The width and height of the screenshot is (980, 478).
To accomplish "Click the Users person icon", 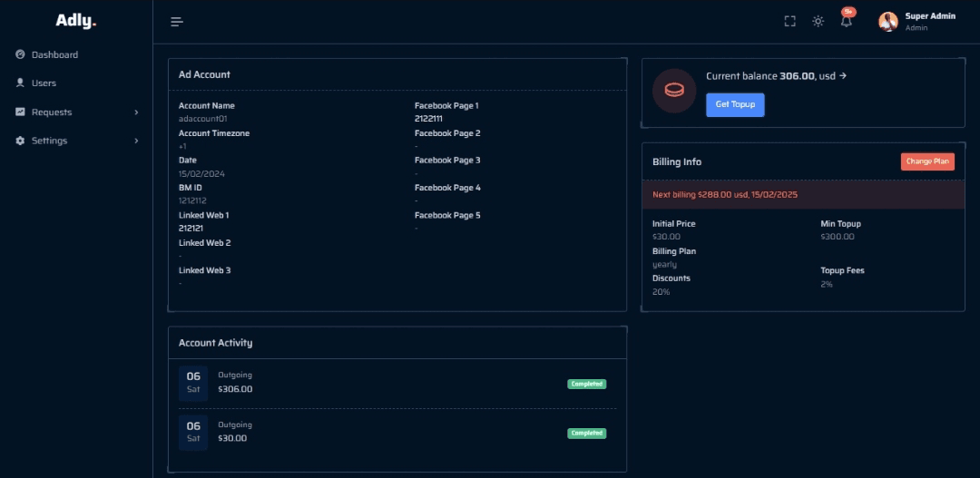I will [x=20, y=83].
